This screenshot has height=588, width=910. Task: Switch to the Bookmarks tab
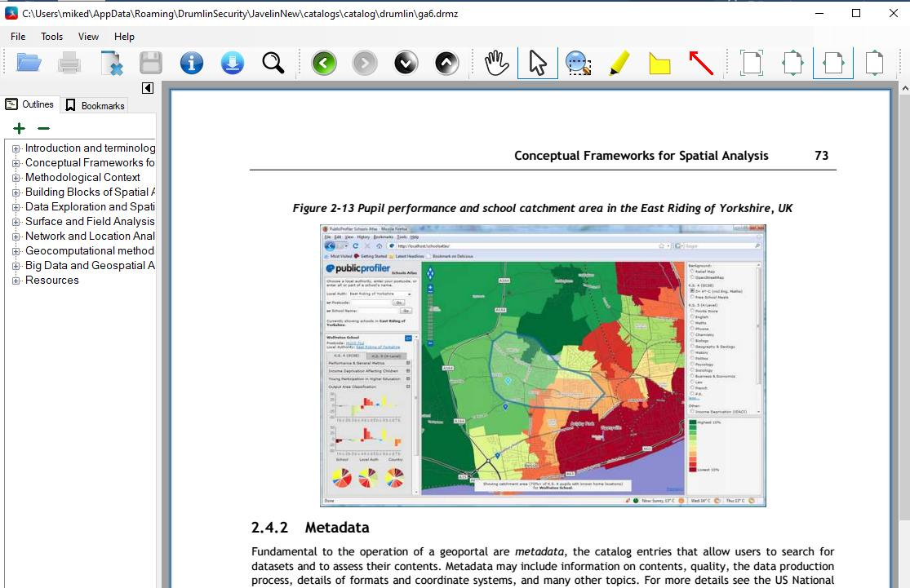click(x=95, y=105)
